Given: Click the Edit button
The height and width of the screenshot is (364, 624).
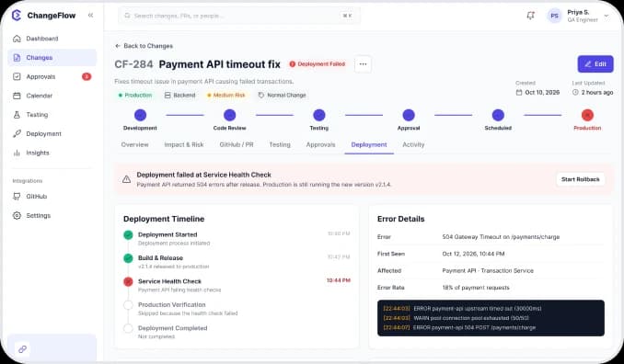Looking at the screenshot, I should (x=595, y=64).
